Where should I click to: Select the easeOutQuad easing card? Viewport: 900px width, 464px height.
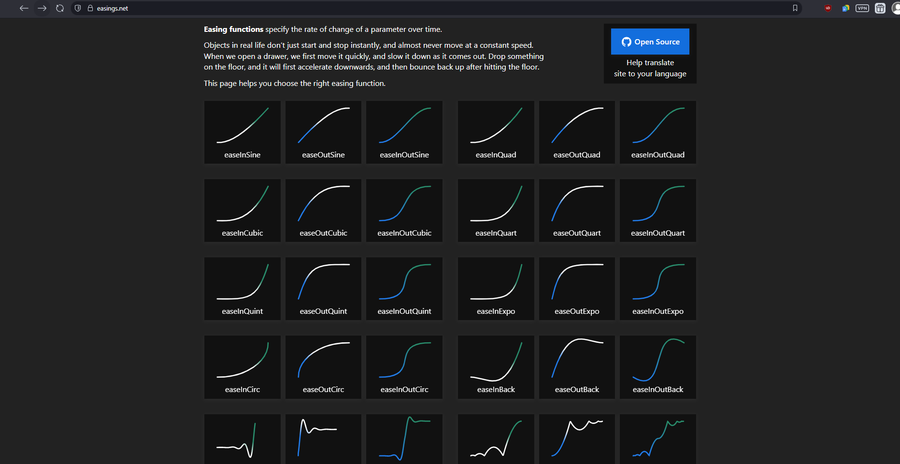pyautogui.click(x=577, y=132)
